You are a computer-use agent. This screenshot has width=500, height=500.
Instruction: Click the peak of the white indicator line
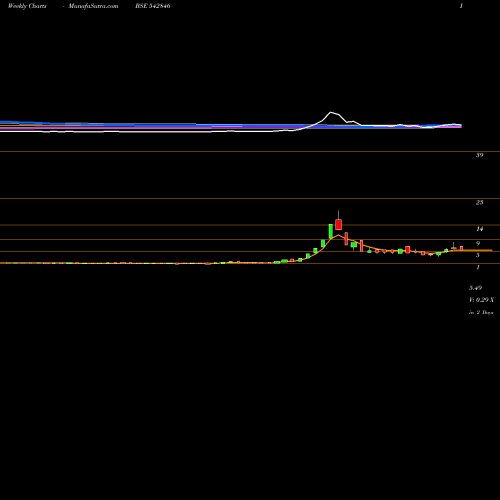331,113
